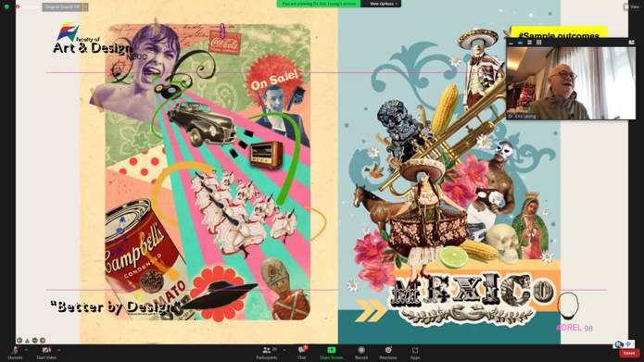Start recording with the Record icon
This screenshot has width=644, height=362.
pos(361,352)
